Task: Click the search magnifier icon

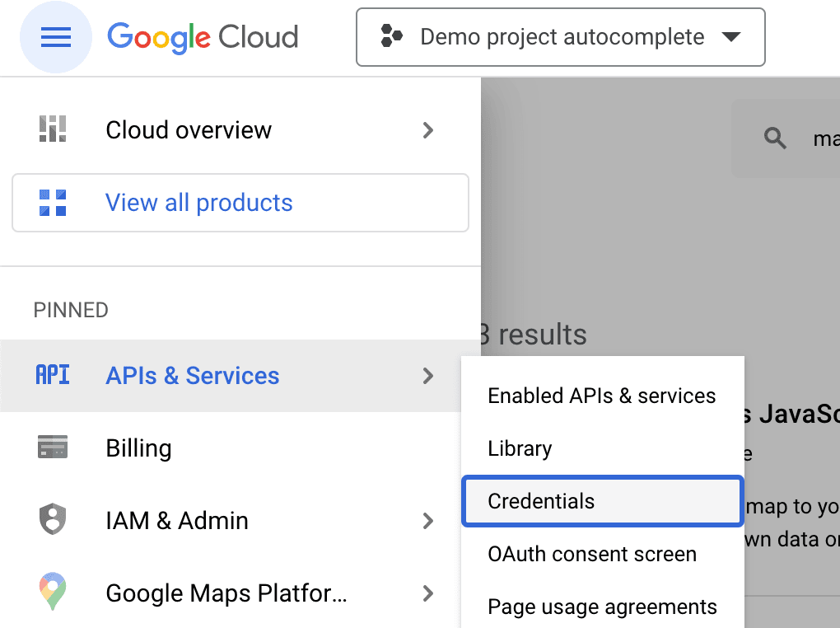Action: pos(775,138)
